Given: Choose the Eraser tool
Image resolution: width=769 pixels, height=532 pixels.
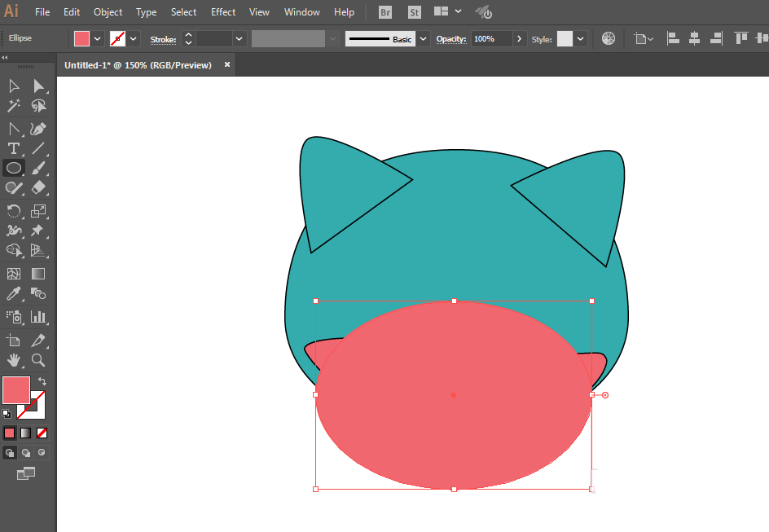Looking at the screenshot, I should pyautogui.click(x=37, y=188).
